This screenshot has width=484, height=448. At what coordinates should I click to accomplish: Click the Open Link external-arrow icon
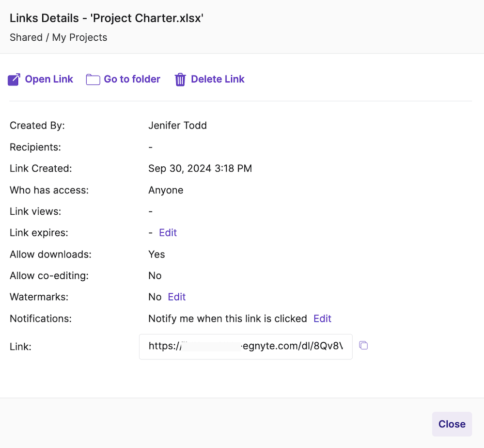pos(14,80)
